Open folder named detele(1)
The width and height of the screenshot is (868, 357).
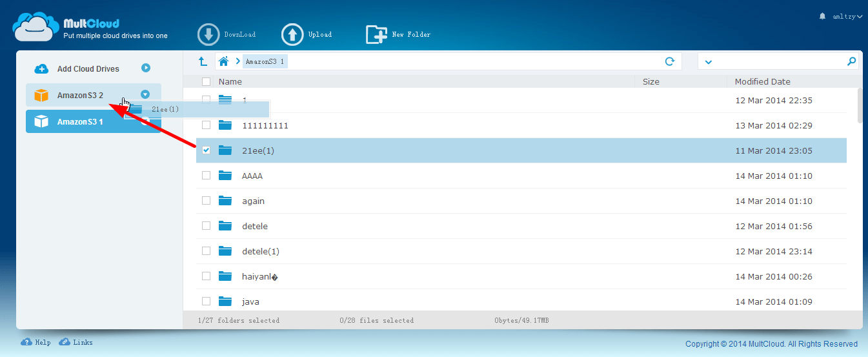[261, 252]
